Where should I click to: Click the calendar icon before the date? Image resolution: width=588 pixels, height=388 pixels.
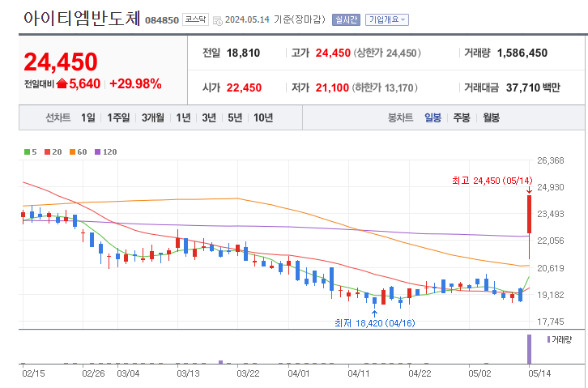pyautogui.click(x=218, y=20)
